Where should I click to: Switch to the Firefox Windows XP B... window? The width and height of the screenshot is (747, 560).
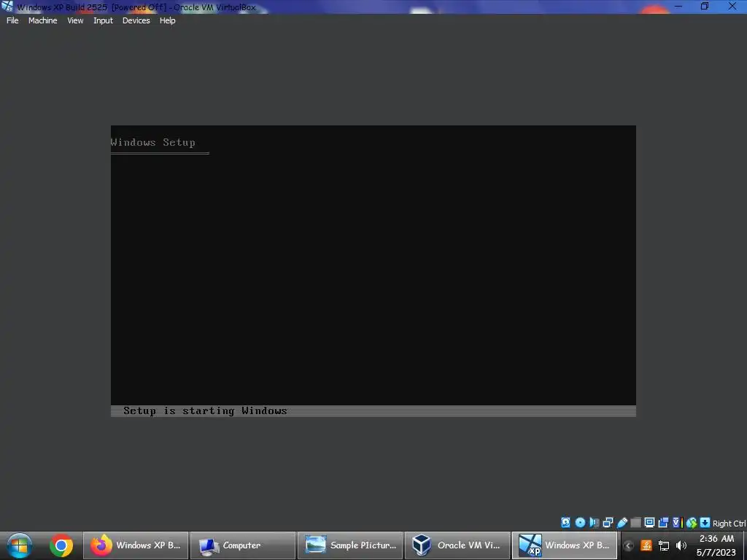tap(136, 545)
